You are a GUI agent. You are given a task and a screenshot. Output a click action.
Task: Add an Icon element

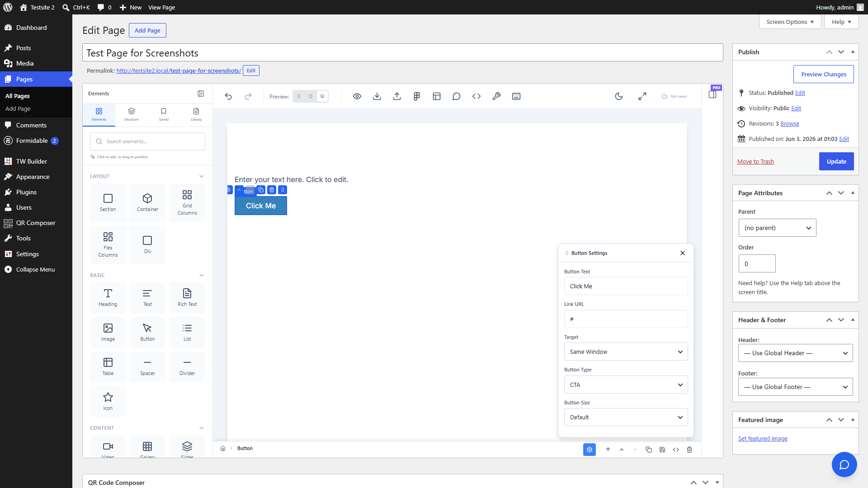pyautogui.click(x=108, y=402)
